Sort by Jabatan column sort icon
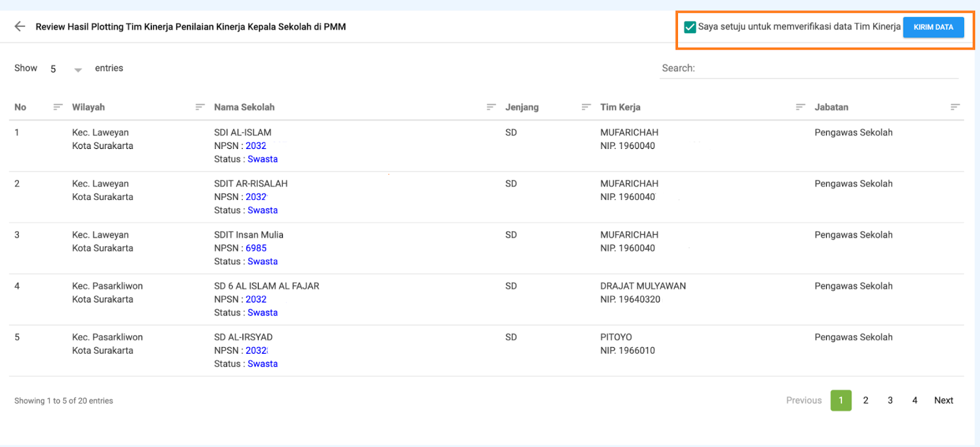 pos(955,107)
